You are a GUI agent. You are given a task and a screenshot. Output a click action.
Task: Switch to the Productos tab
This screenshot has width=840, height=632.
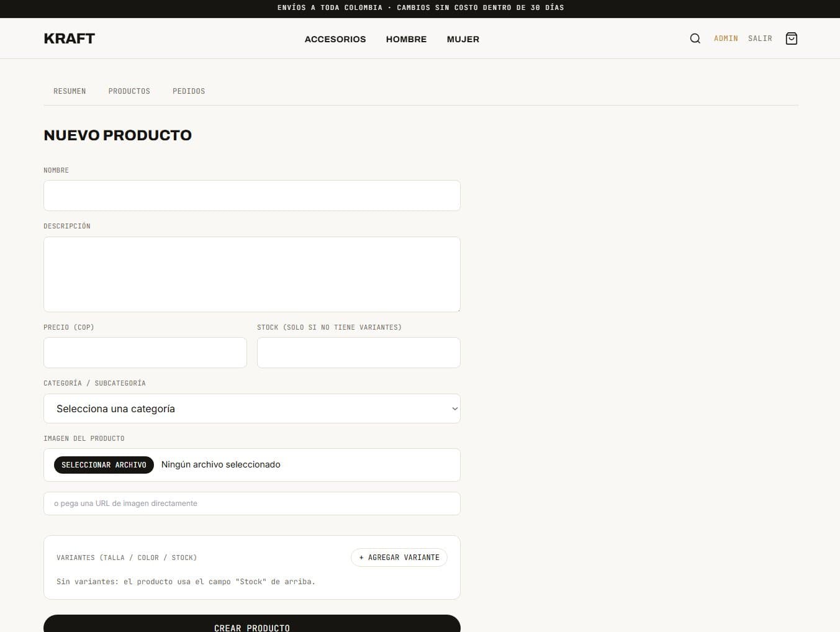129,91
